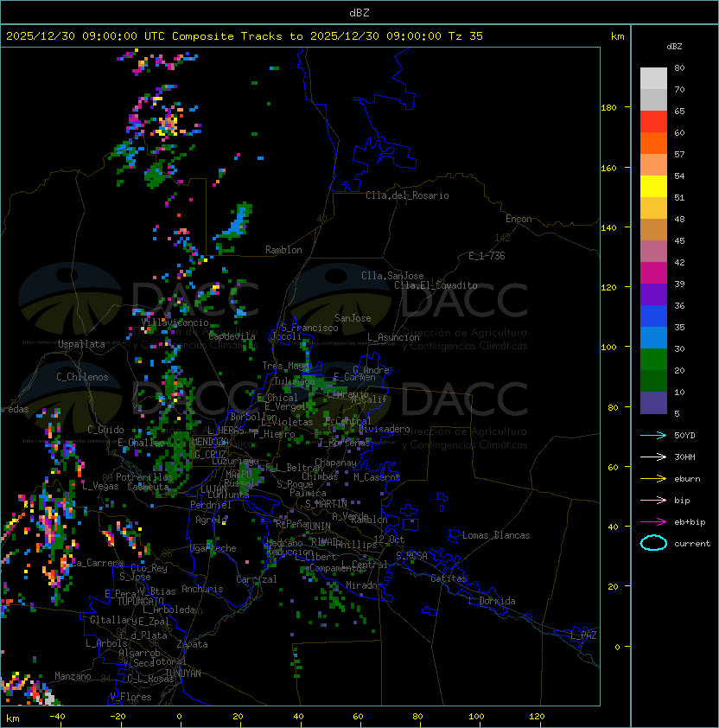Click the cyan current-cell ellipse symbol
This screenshot has height=728, width=719.
pyautogui.click(x=653, y=543)
